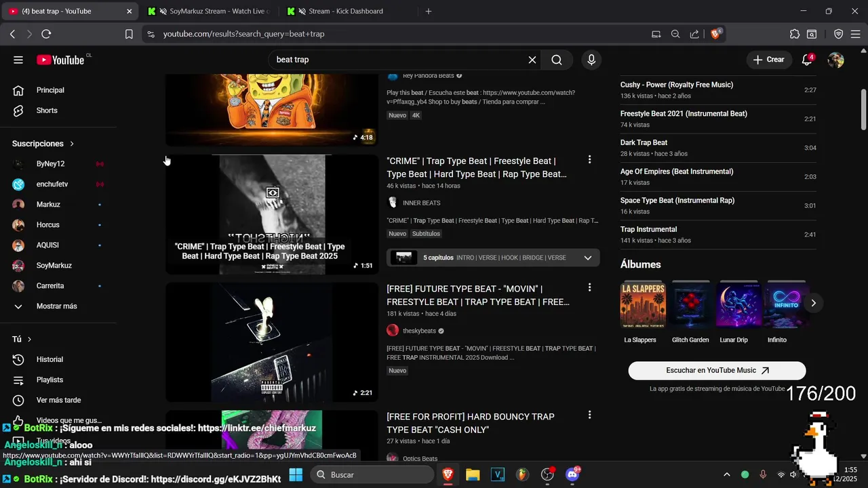Open the volume icon in system tray
868x488 pixels.
point(793,474)
